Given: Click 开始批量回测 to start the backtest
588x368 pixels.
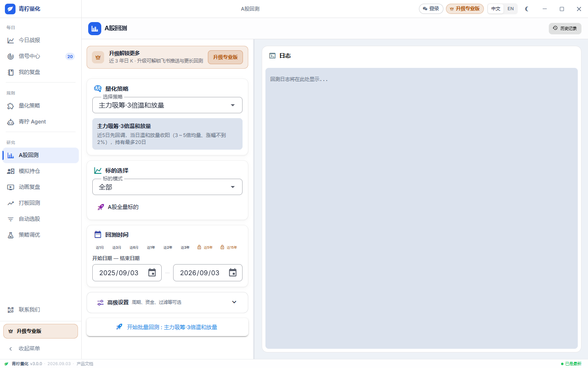Looking at the screenshot, I should click(x=167, y=327).
